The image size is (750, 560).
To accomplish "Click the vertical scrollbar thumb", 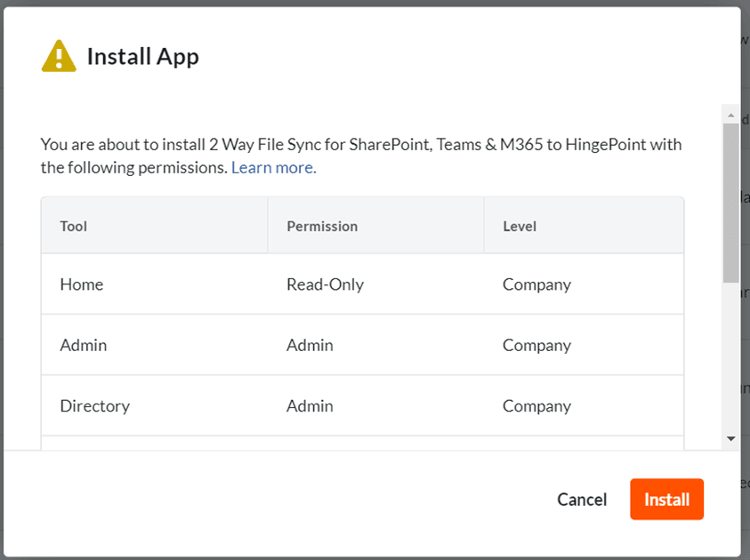I will pyautogui.click(x=731, y=203).
